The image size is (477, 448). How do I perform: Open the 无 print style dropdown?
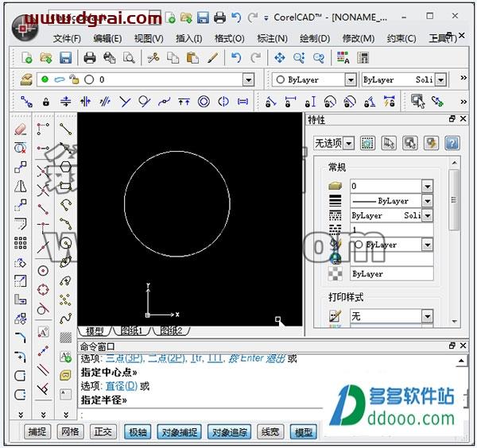pyautogui.click(x=428, y=316)
